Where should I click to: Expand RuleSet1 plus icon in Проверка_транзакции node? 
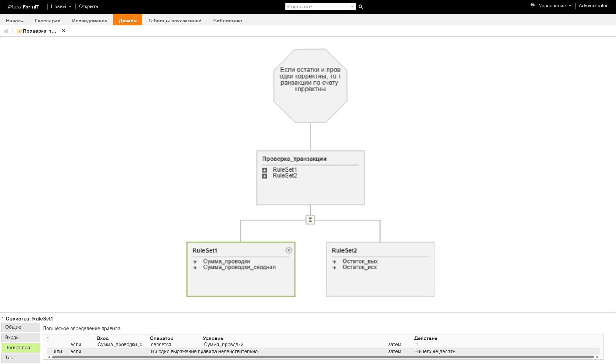264,170
